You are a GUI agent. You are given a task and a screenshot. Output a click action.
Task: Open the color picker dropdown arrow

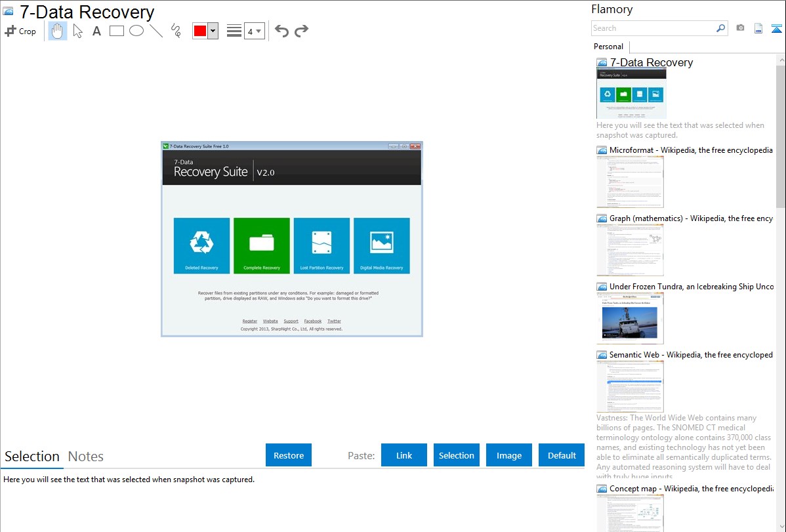tap(213, 31)
